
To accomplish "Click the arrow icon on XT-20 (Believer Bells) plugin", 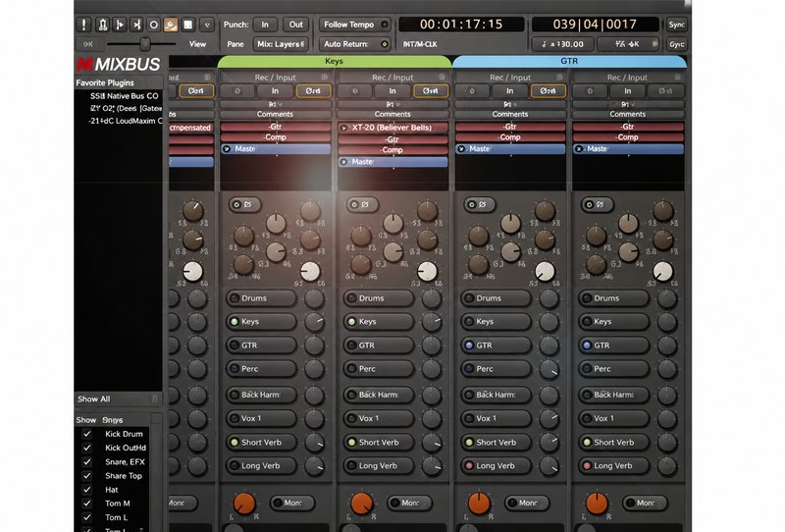I will click(x=344, y=128).
